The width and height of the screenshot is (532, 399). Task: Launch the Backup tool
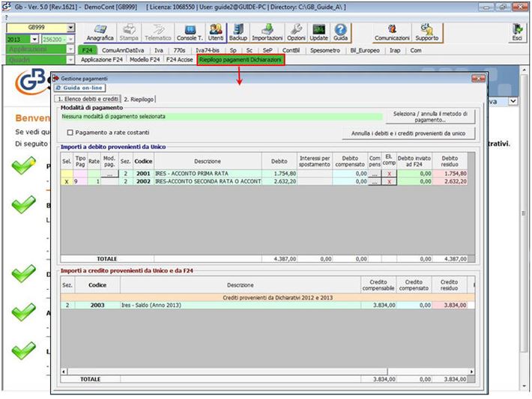point(238,33)
